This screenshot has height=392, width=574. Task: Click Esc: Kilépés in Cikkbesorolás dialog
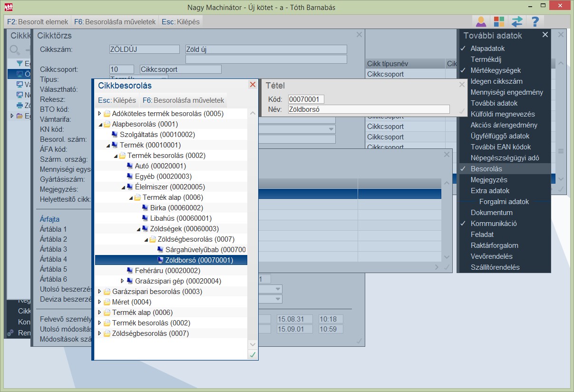click(x=117, y=100)
